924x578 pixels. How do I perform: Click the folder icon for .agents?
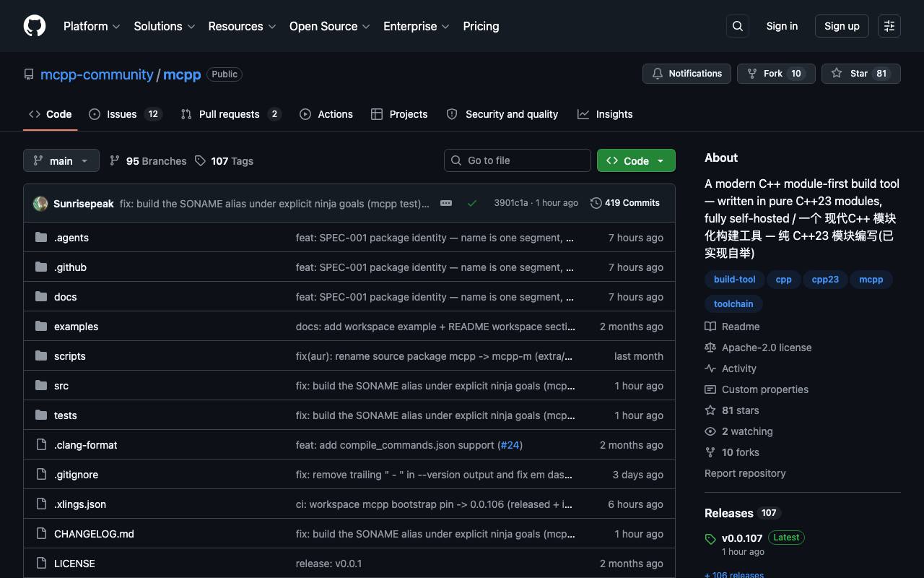click(41, 238)
